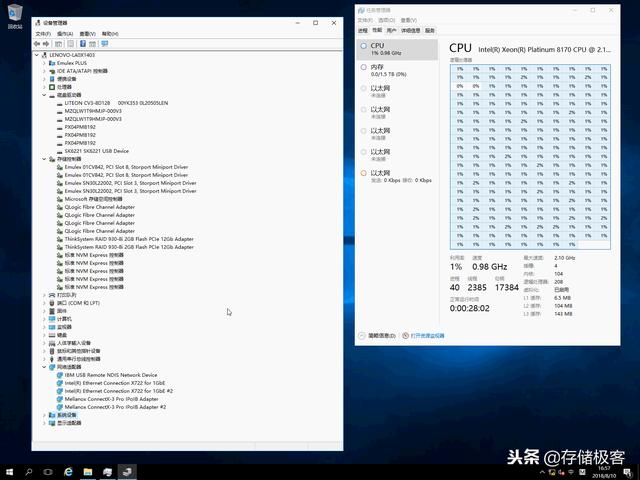
Task: Click the scan for hardware changes monitor icon
Action: tap(104, 44)
